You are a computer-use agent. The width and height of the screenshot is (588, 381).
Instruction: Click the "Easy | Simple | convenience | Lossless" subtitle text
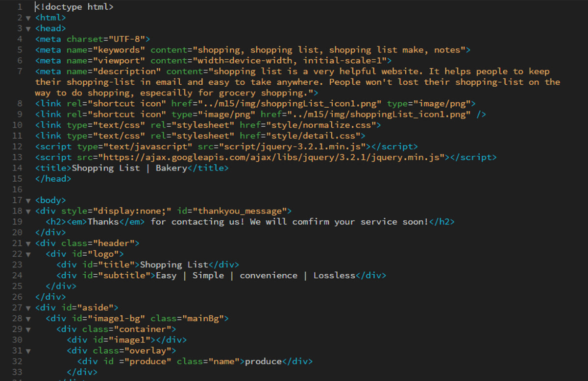(255, 276)
